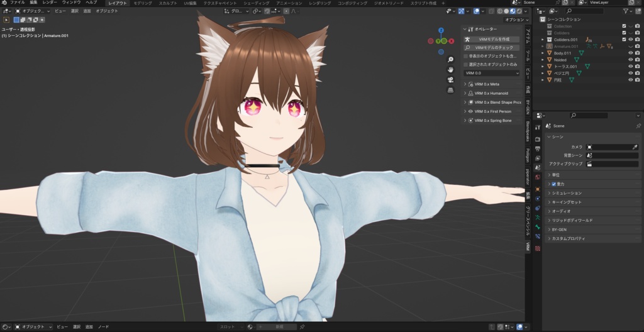This screenshot has width=644, height=332.
Task: Expand VRM 0.x Humanoid panel
Action: 492,93
